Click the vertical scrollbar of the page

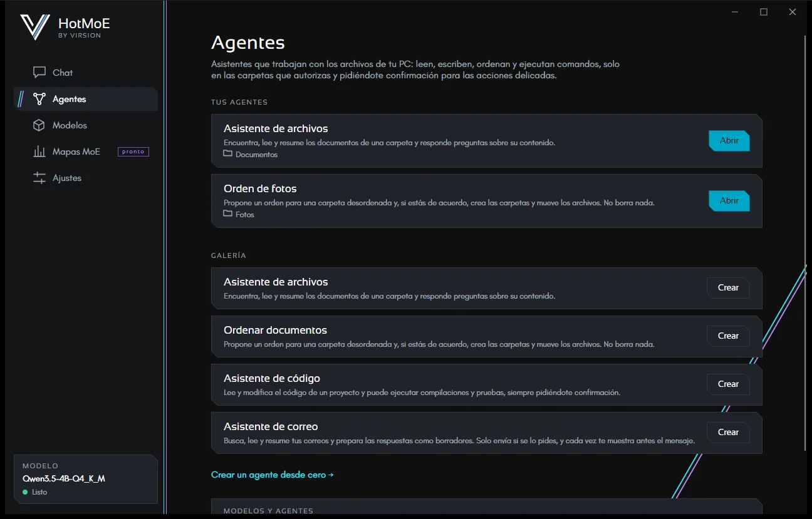point(806,243)
